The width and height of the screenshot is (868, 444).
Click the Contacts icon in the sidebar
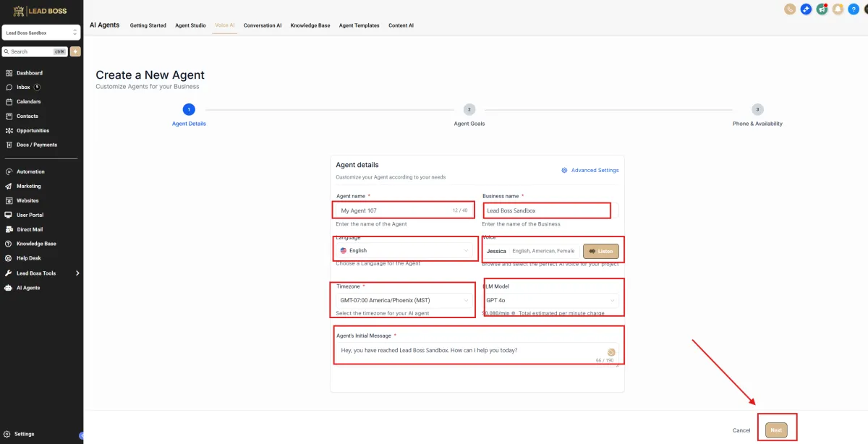pyautogui.click(x=9, y=116)
